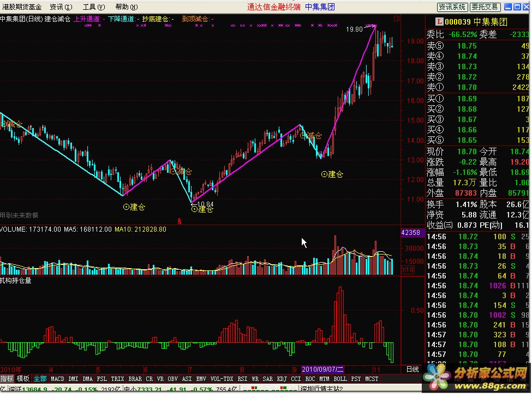Open the 工具(V) menu

[94, 7]
